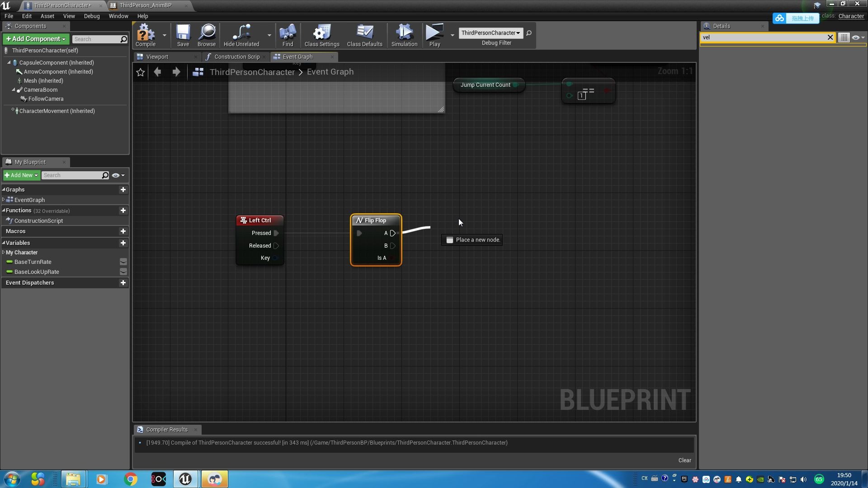
Task: Clear the vel search in Details panel
Action: click(830, 38)
